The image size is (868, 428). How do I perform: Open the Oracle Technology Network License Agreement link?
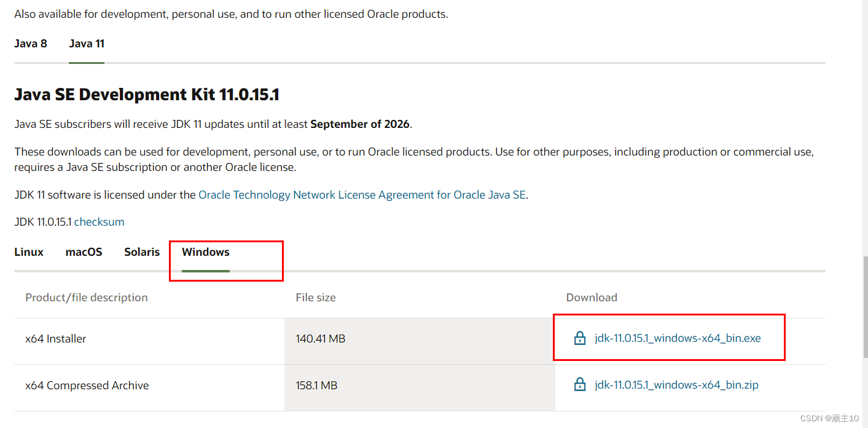pos(362,194)
